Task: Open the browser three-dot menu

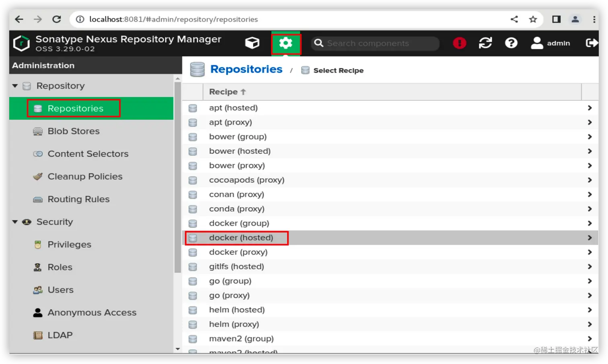Action: pyautogui.click(x=594, y=19)
